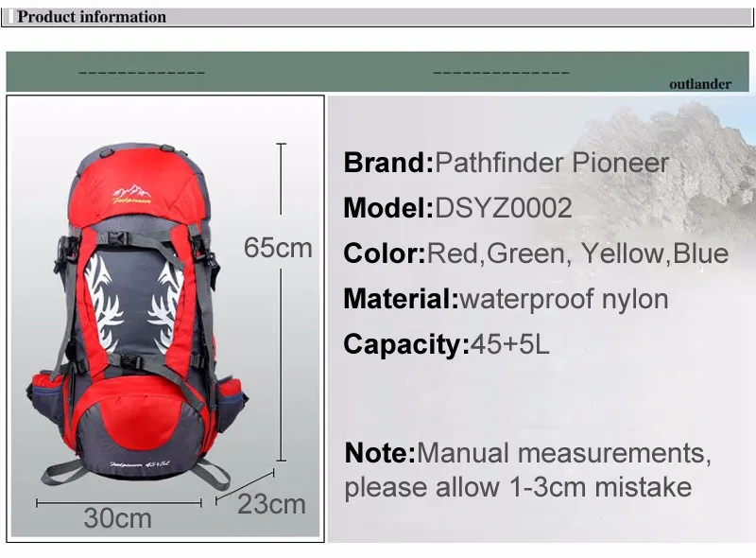Click the 23cm depth label
Image resolution: width=756 pixels, height=558 pixels.
tap(271, 504)
